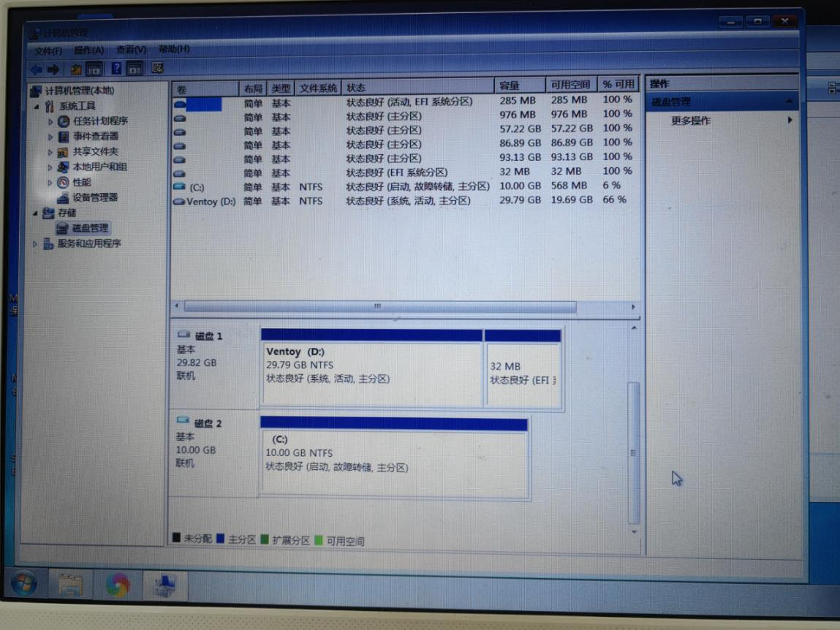This screenshot has height=630, width=840.
Task: Open the 文件(F) menu
Action: point(48,51)
